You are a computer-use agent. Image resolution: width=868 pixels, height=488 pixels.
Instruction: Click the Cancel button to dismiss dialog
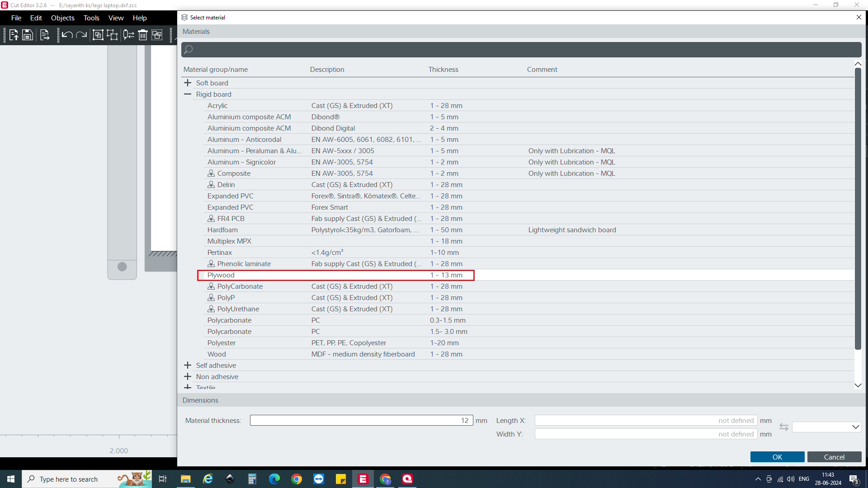(x=834, y=456)
